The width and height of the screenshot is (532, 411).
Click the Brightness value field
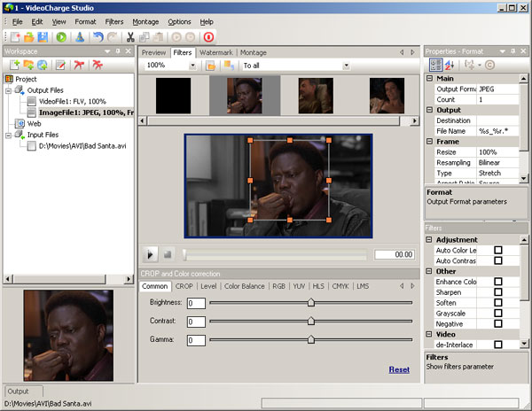pos(196,303)
